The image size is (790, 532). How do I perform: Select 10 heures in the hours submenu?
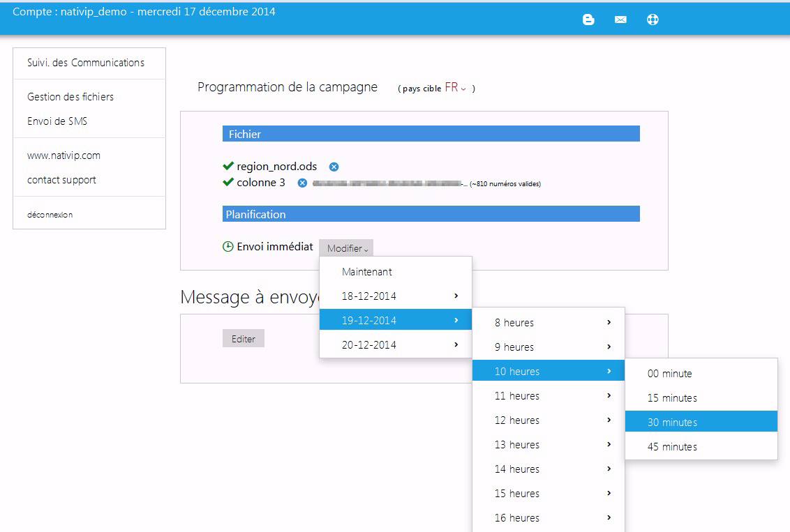point(548,372)
